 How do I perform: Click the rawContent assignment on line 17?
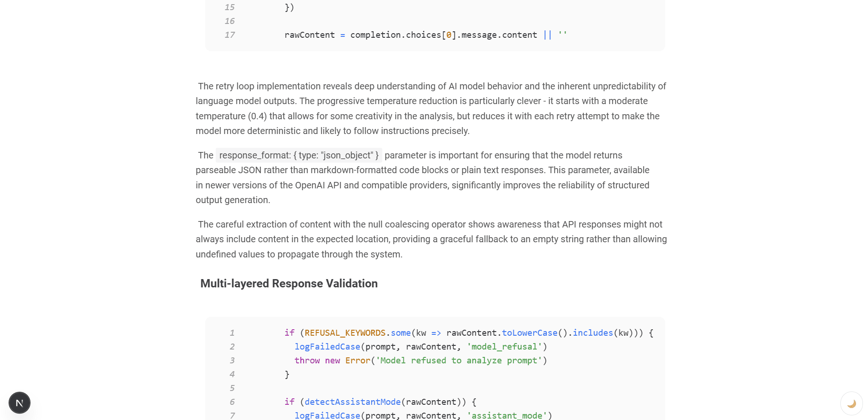(x=310, y=35)
